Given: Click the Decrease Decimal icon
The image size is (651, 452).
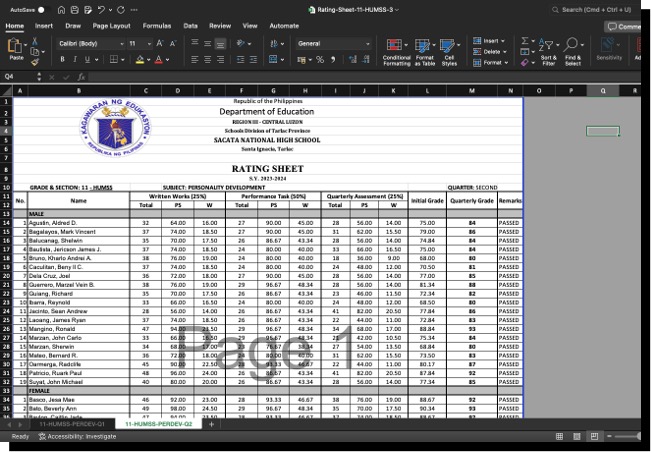Looking at the screenshot, I should coord(366,59).
